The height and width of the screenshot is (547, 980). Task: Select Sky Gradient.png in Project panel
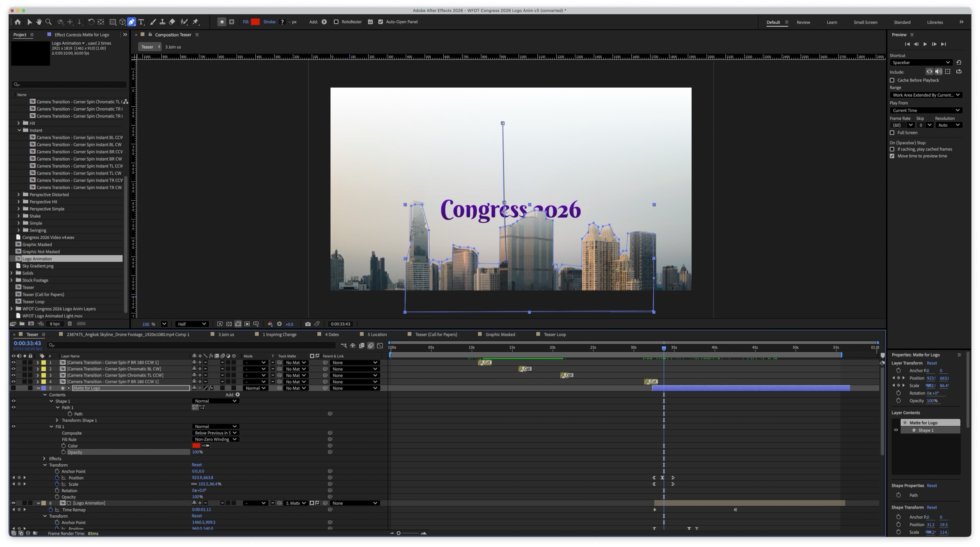coord(38,266)
